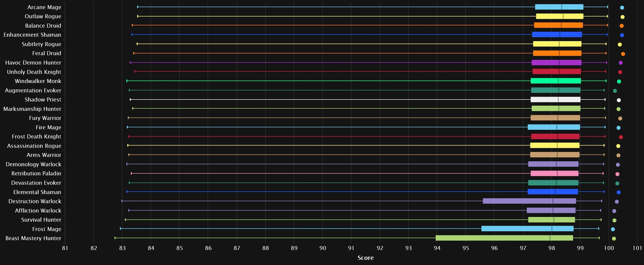
Task: Click the Frost Death Knight red box bar
Action: click(555, 136)
